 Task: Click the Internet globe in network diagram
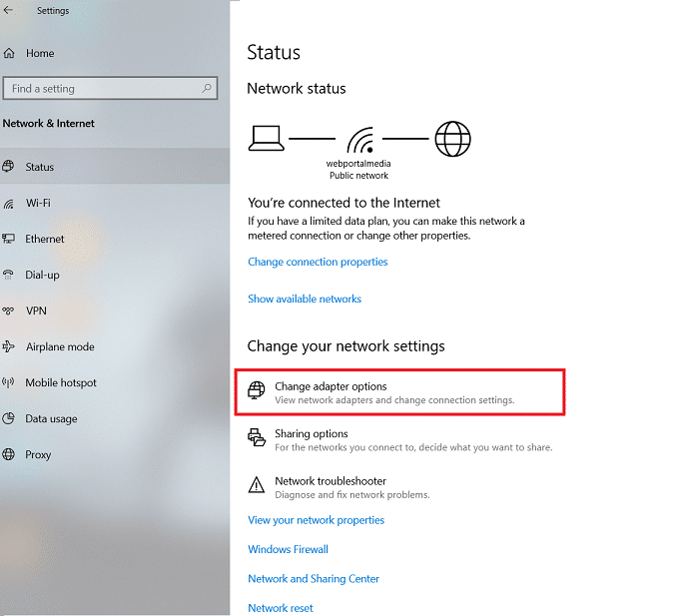coord(453,139)
